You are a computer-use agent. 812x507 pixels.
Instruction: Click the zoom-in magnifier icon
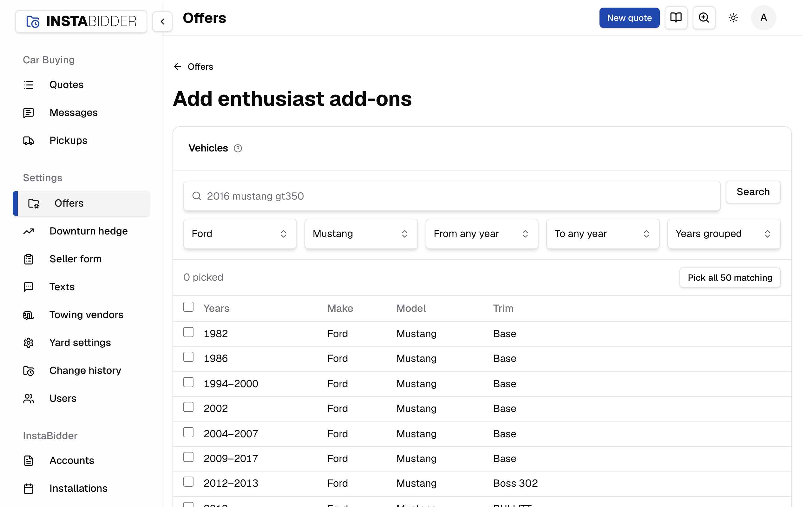(x=704, y=17)
